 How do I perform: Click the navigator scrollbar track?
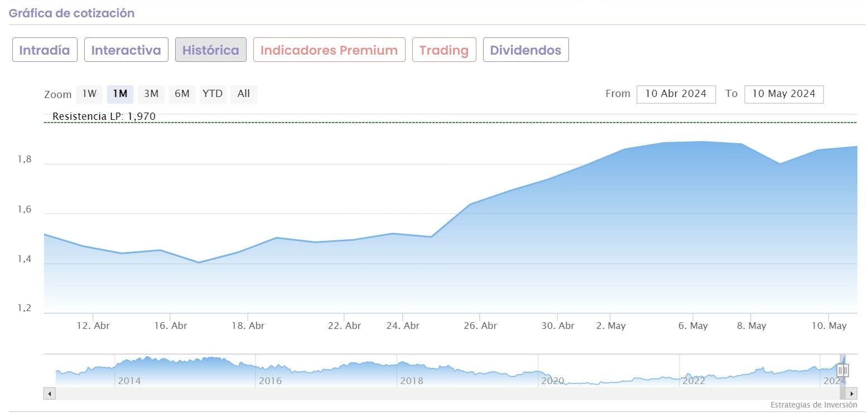click(x=446, y=394)
